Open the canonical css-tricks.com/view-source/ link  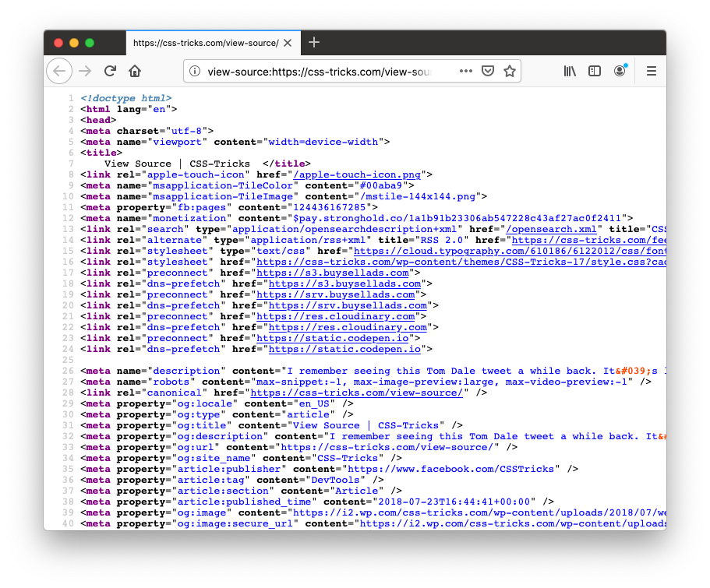(357, 393)
